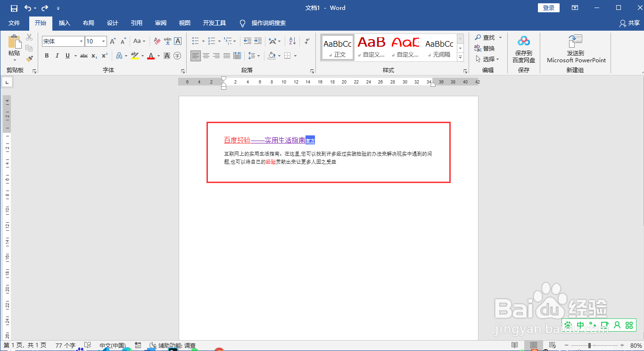Click the Paste clipboard icon
The height and width of the screenshot is (351, 644).
(15, 42)
